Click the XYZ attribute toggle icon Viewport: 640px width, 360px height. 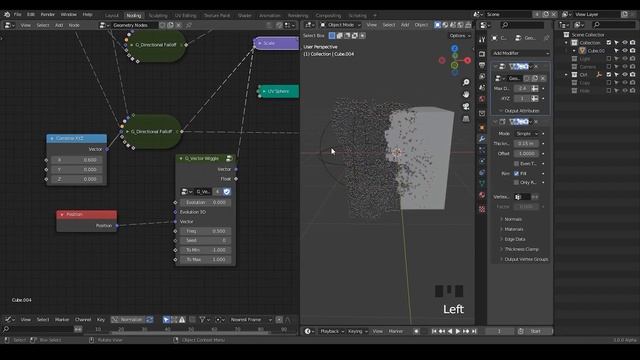[535, 98]
